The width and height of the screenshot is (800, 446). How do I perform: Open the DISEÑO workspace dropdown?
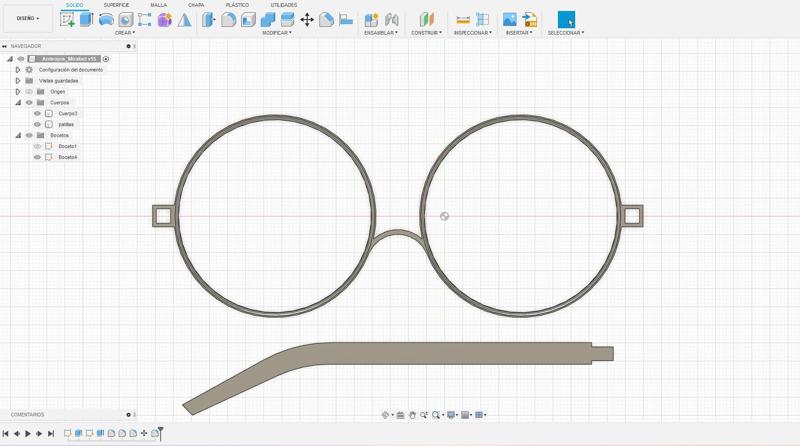28,18
